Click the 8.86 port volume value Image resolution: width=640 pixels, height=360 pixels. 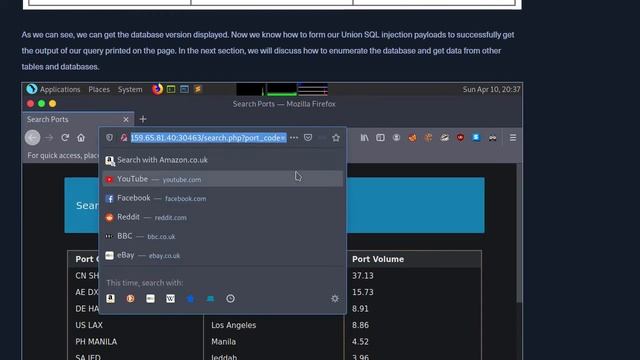(360, 325)
